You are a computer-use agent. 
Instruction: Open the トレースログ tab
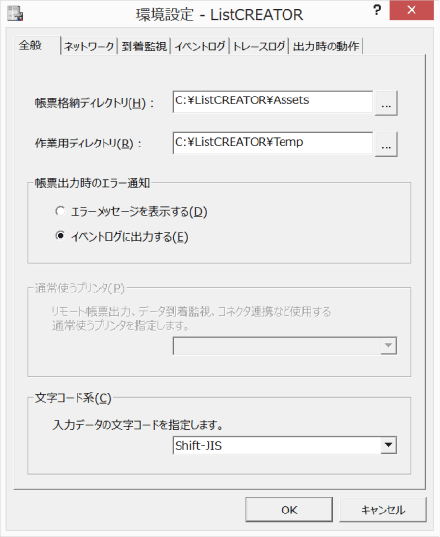(259, 46)
